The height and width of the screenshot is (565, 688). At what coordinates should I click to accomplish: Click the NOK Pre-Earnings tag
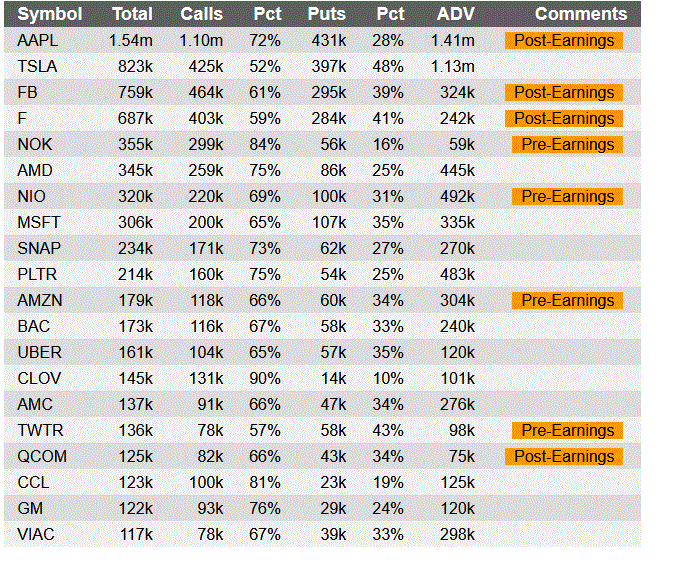[567, 144]
